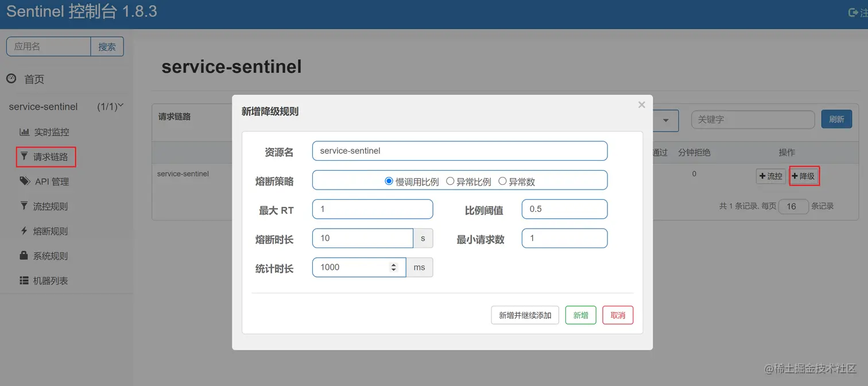The height and width of the screenshot is (386, 868).
Task: Click the 分钟拒绝 column header
Action: [x=694, y=152]
